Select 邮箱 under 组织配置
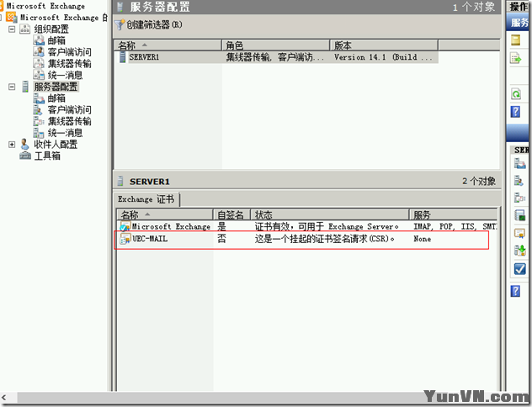Viewport: 532px width, 407px height. tap(56, 40)
